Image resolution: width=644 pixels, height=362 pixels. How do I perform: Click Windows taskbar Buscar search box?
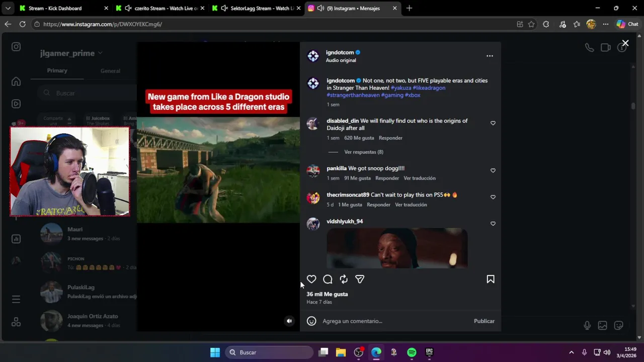click(269, 352)
